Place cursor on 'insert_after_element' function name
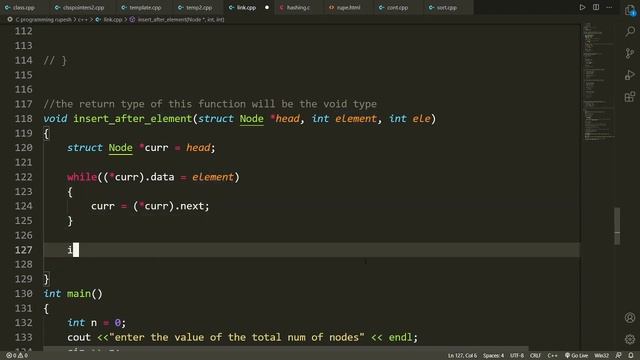 133,119
